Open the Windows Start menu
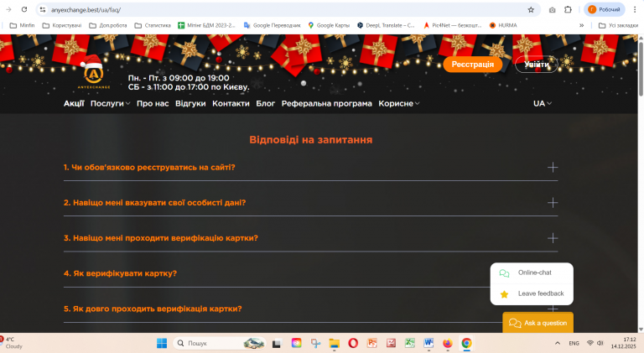The width and height of the screenshot is (644, 353). click(162, 343)
